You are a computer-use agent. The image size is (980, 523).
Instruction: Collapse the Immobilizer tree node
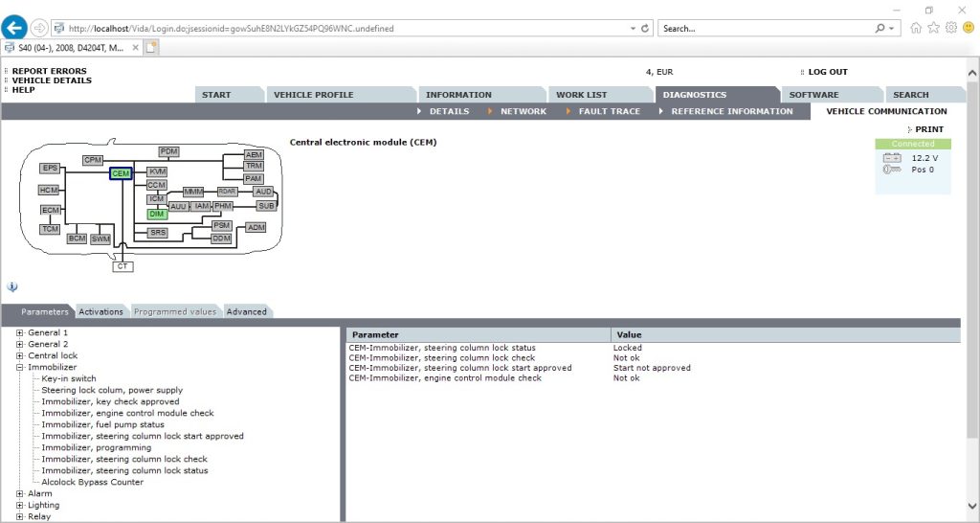point(20,367)
